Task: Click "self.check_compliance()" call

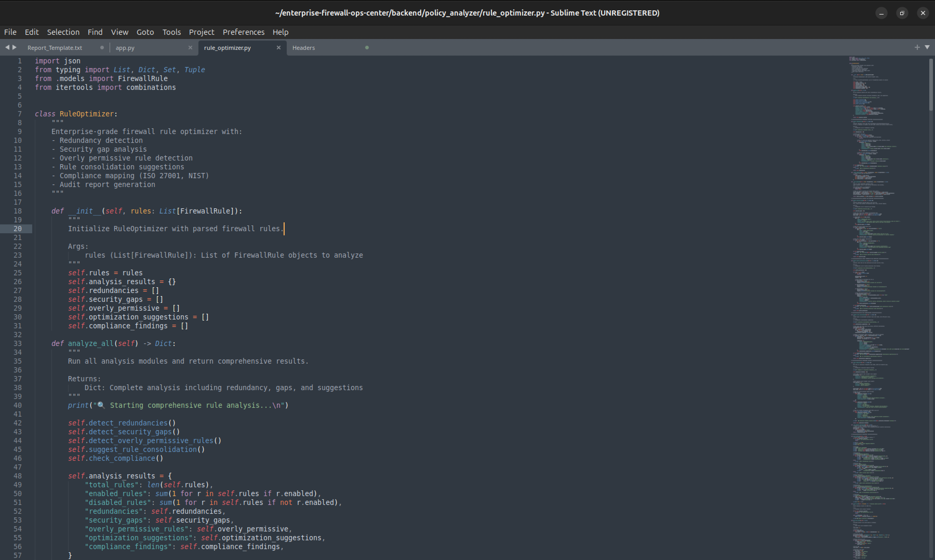Action: click(x=116, y=458)
